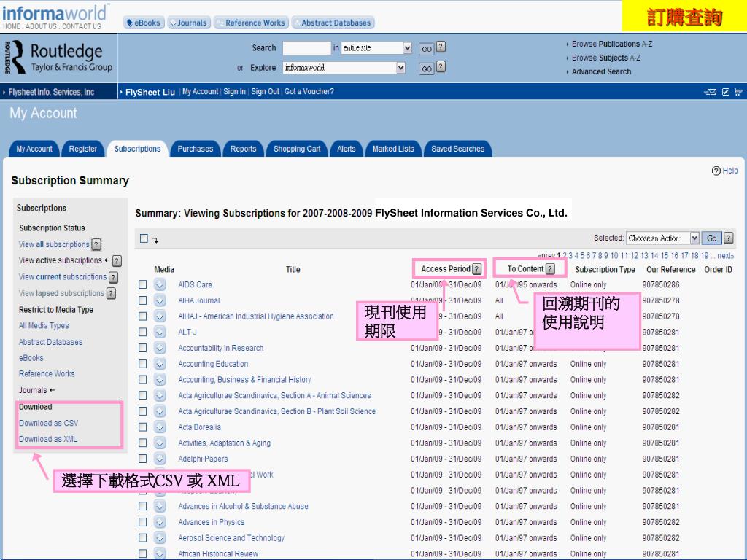Click the help icon beside the search Go button
Image resolution: width=747 pixels, height=560 pixels.
coord(441,47)
